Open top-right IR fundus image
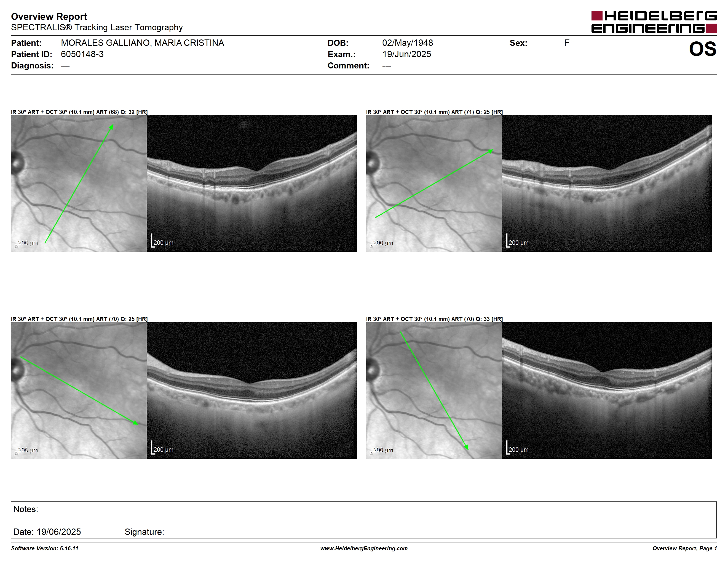The height and width of the screenshot is (563, 728). click(x=434, y=184)
